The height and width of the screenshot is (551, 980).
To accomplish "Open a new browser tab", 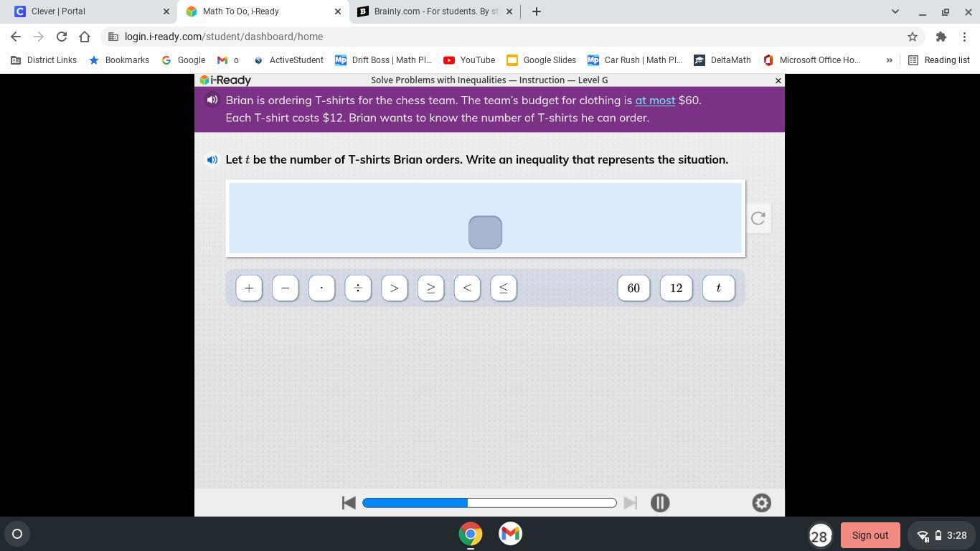I will click(536, 11).
